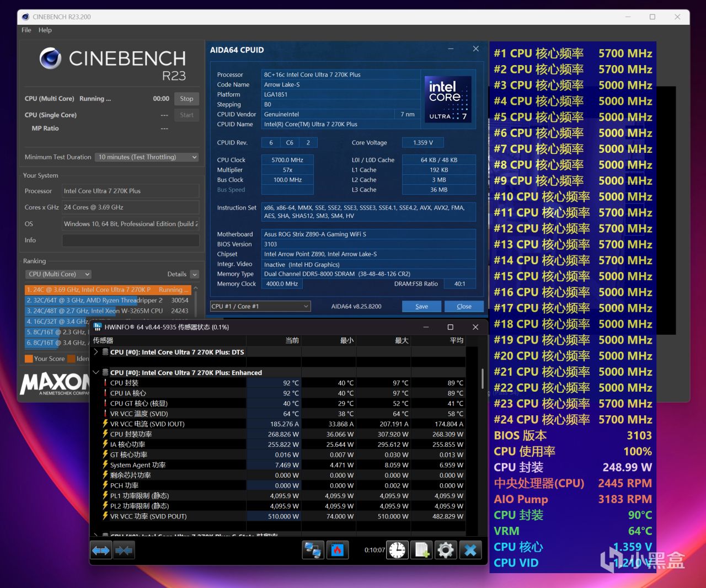The height and width of the screenshot is (588, 706).
Task: Reset the HWiNFO elapsed timer clock
Action: pos(397,550)
